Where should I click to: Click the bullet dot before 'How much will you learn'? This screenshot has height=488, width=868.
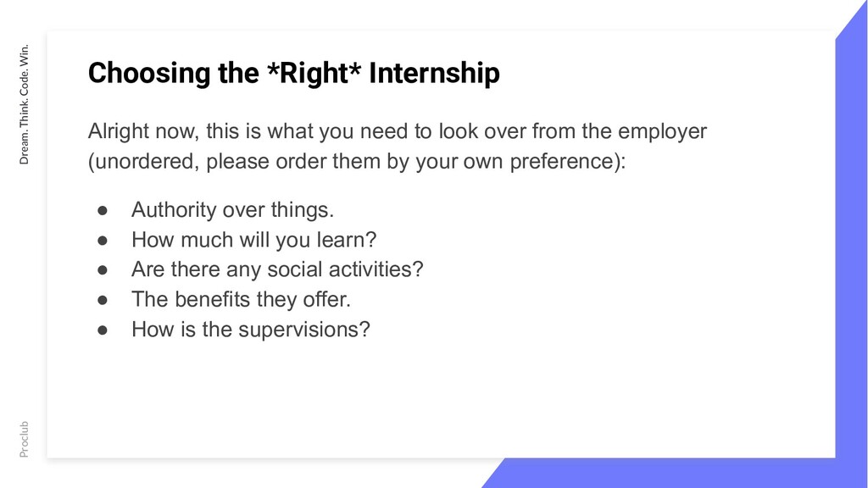[x=103, y=240]
